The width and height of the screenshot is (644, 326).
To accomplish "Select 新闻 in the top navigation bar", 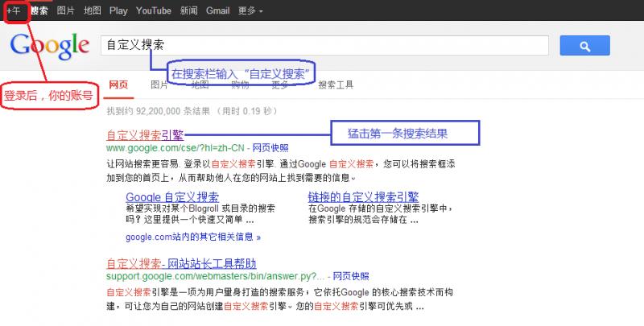I will tap(189, 12).
